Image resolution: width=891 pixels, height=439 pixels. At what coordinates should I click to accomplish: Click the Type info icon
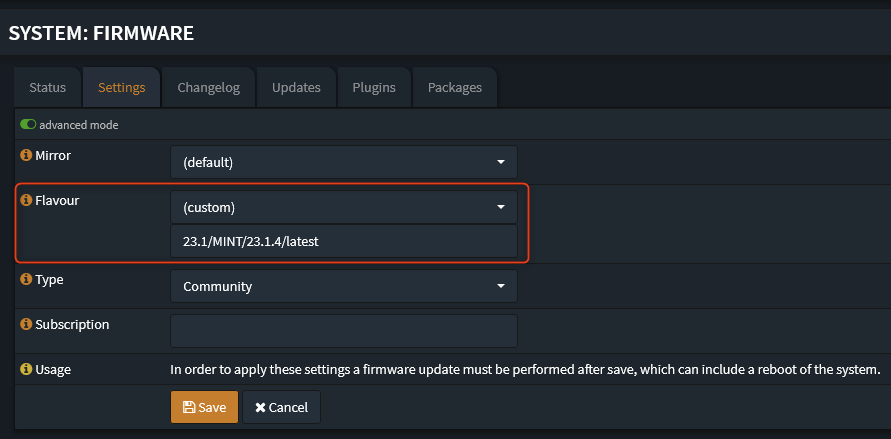(x=27, y=280)
